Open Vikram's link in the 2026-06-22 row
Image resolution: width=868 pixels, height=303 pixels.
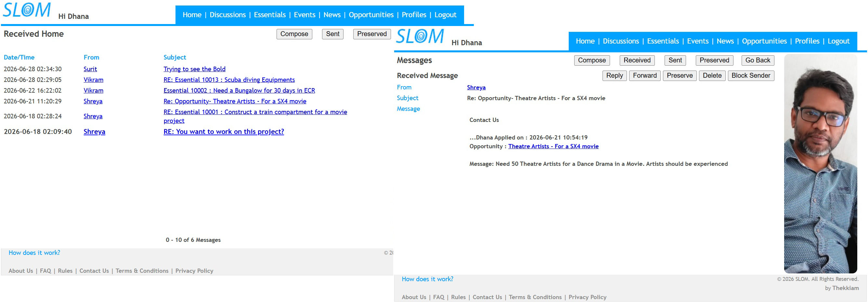click(x=93, y=91)
